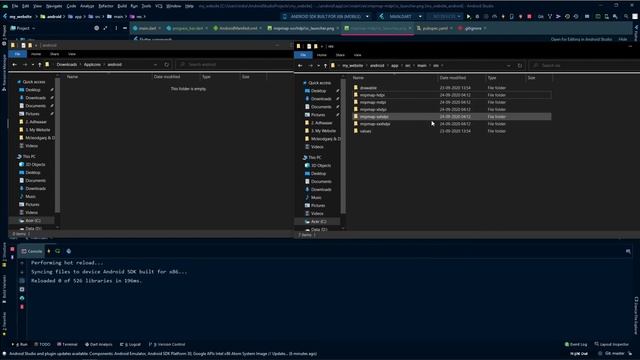This screenshot has height=360, width=640.
Task: Open the TODO tool window
Action: pos(42,344)
